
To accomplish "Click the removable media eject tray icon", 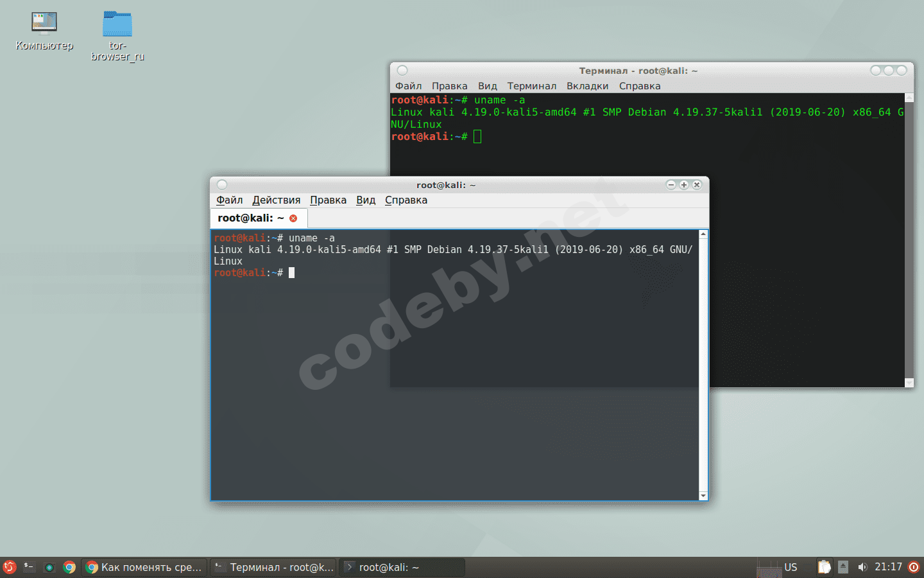I will (843, 567).
